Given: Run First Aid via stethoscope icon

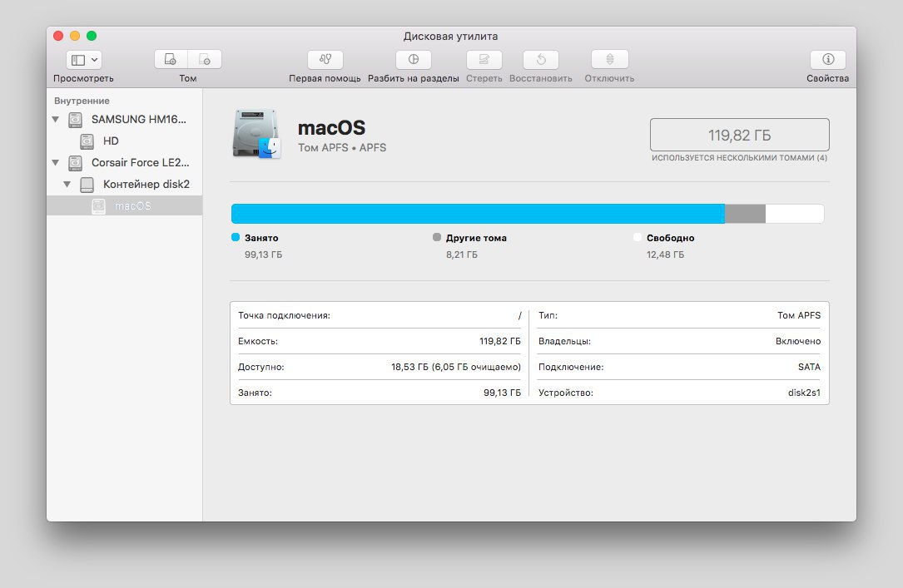Looking at the screenshot, I should (x=325, y=59).
